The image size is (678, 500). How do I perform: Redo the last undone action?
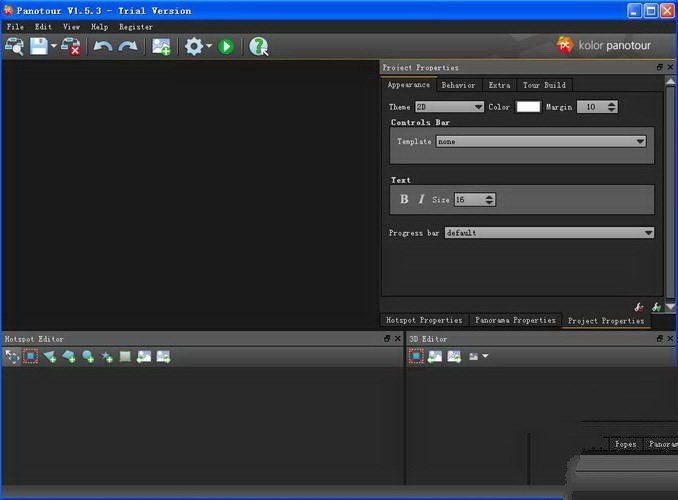pyautogui.click(x=128, y=46)
